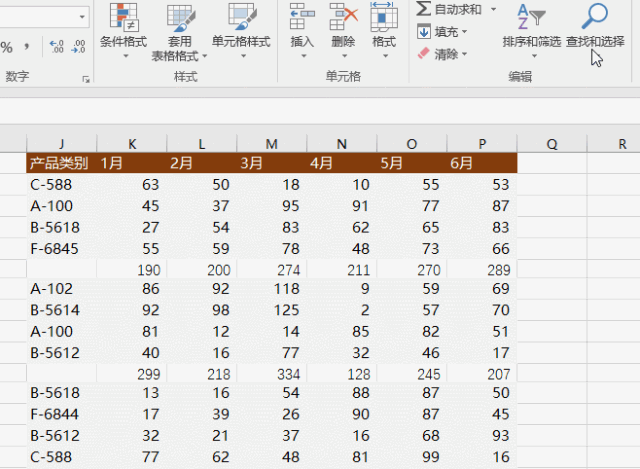The width and height of the screenshot is (640, 469).
Task: Click the 清除 (Clear) eraser button
Action: click(x=440, y=53)
